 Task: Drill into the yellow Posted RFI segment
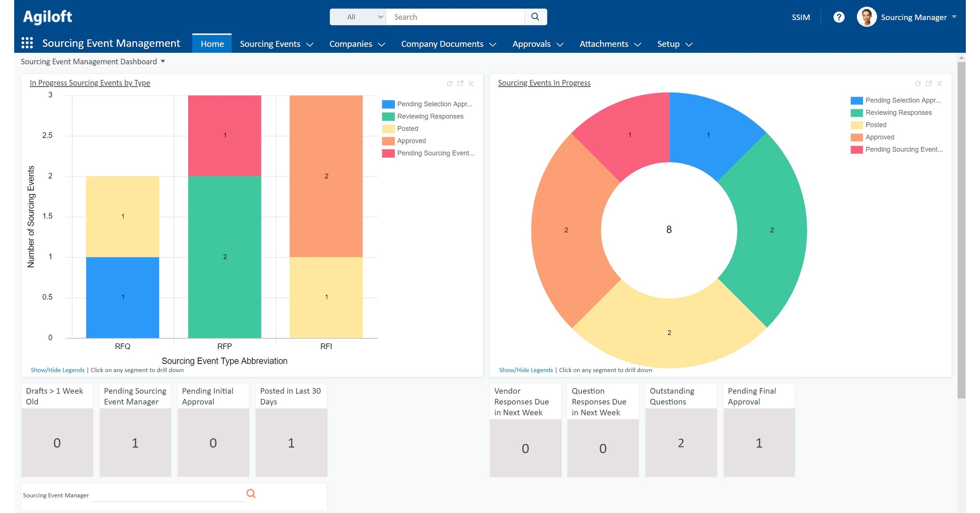(326, 297)
